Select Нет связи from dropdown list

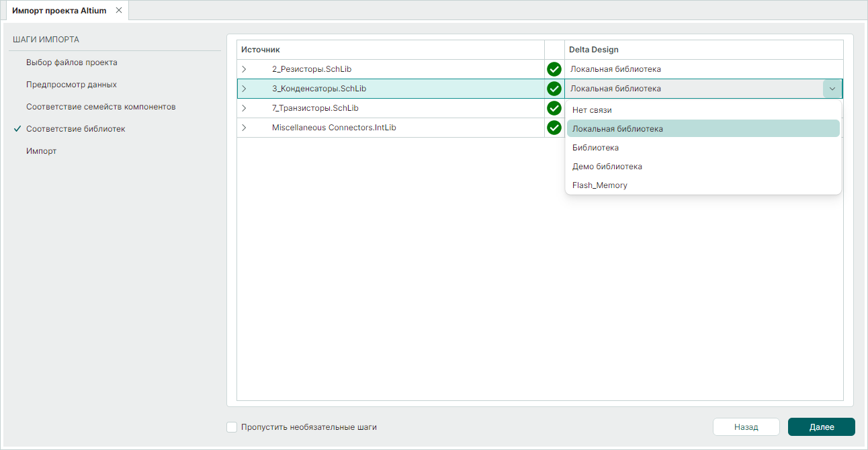[x=592, y=110]
